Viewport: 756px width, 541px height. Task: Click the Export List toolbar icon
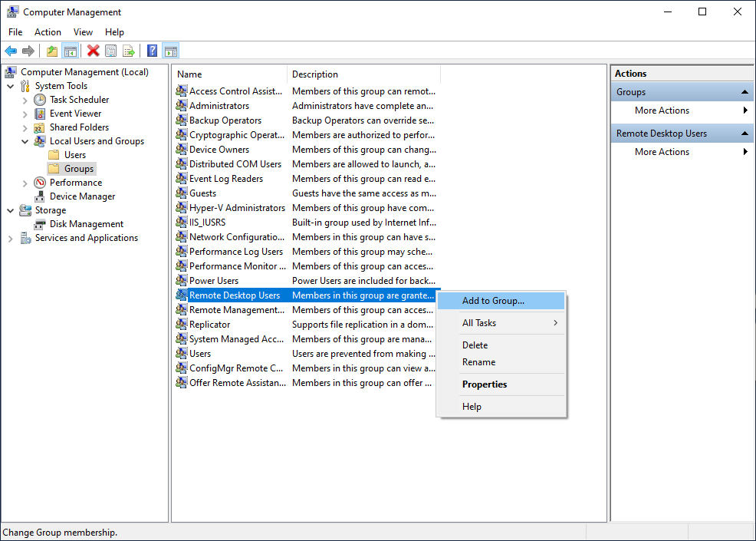coord(129,51)
